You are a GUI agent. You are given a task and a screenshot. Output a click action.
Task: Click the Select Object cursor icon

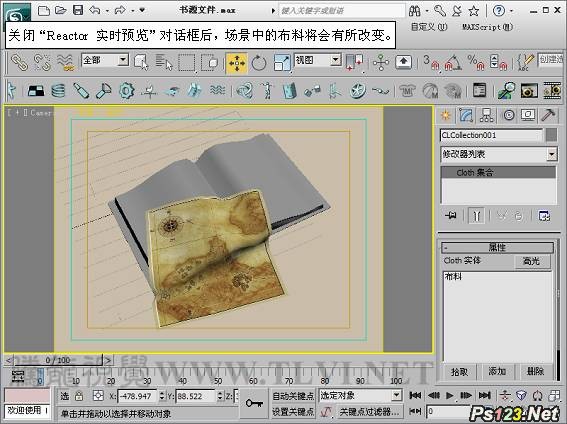click(141, 62)
